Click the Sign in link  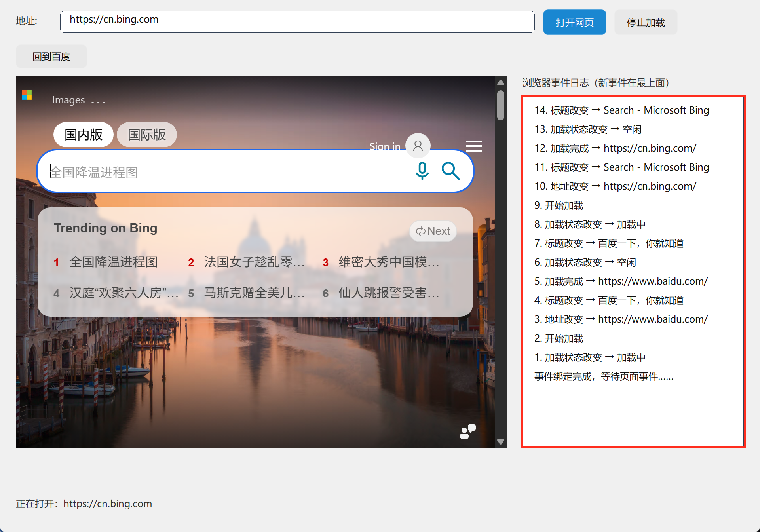click(x=385, y=146)
